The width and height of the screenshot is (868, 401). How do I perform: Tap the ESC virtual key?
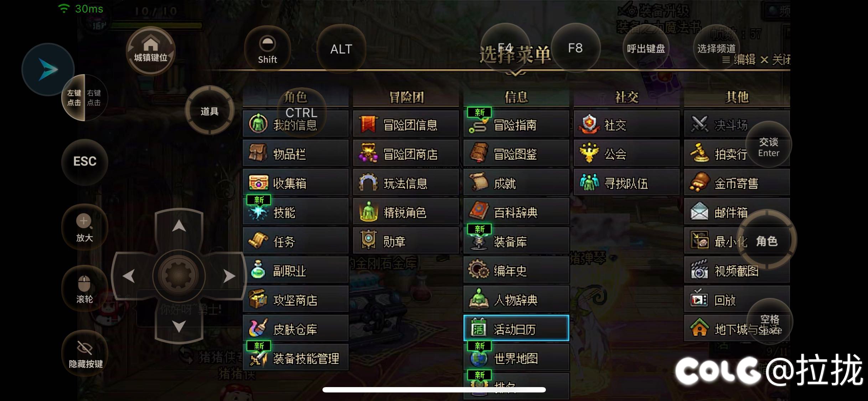point(85,161)
